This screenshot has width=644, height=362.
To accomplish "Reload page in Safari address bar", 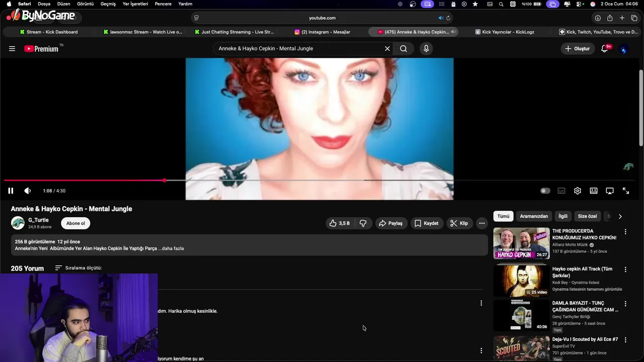I will [448, 18].
